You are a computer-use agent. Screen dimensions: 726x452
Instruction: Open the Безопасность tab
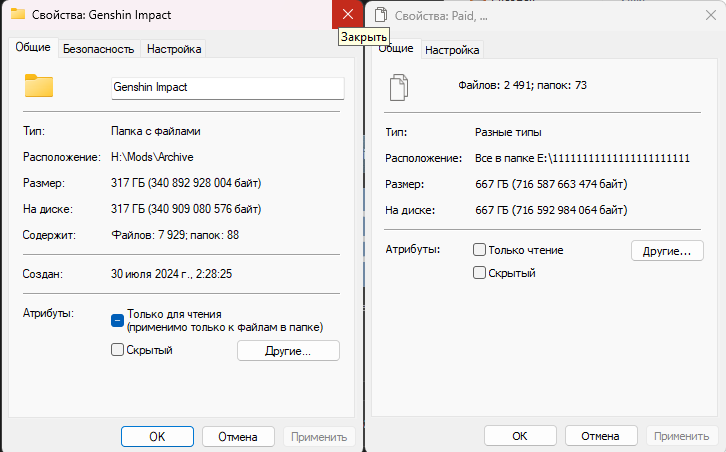99,49
